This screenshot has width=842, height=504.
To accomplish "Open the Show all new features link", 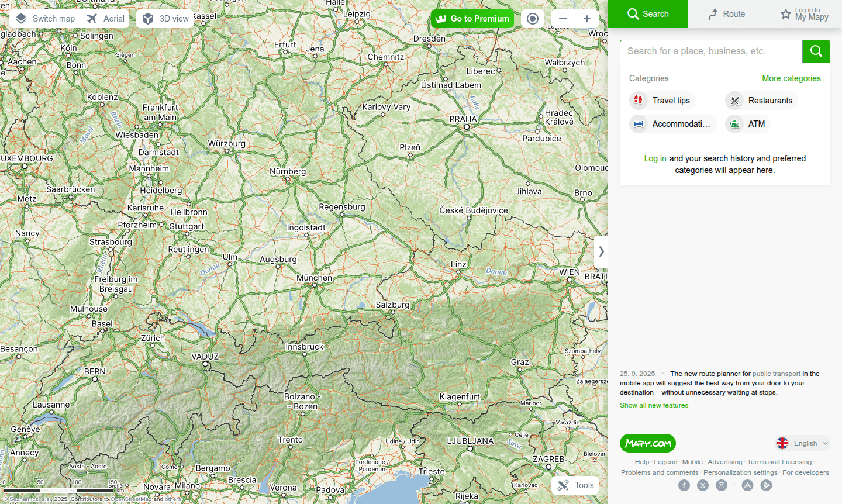I will point(654,405).
